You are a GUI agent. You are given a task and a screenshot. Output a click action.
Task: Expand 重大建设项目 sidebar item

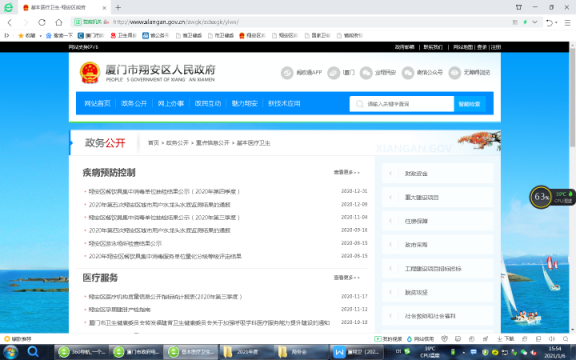pos(438,197)
